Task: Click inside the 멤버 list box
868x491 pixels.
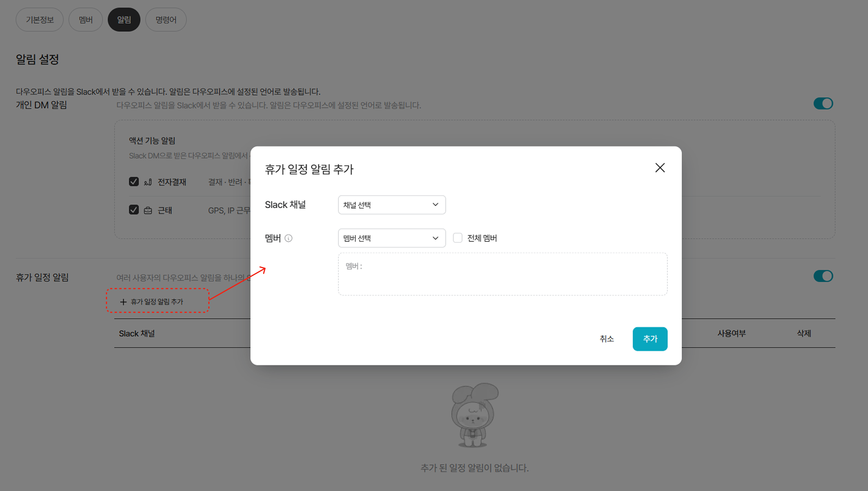Action: pyautogui.click(x=503, y=274)
